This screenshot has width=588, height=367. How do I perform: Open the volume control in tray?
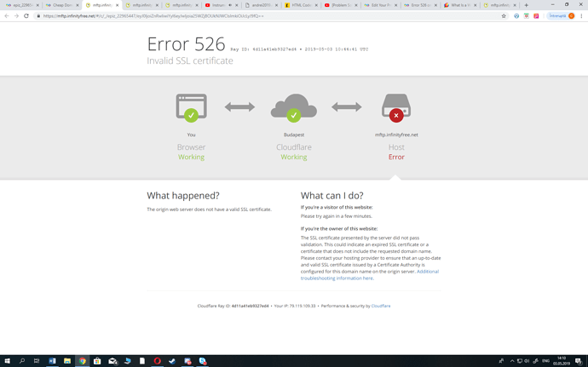pyautogui.click(x=526, y=361)
